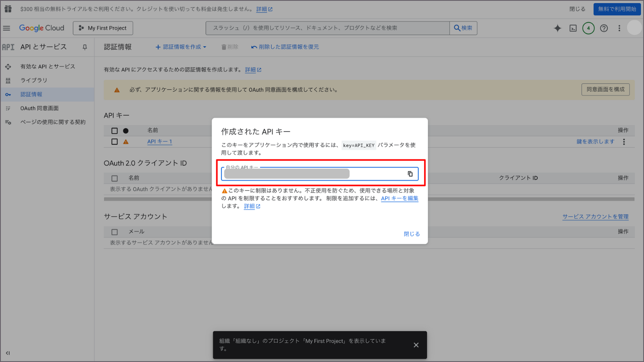Close the API key dialog with 閉じる

click(x=412, y=234)
